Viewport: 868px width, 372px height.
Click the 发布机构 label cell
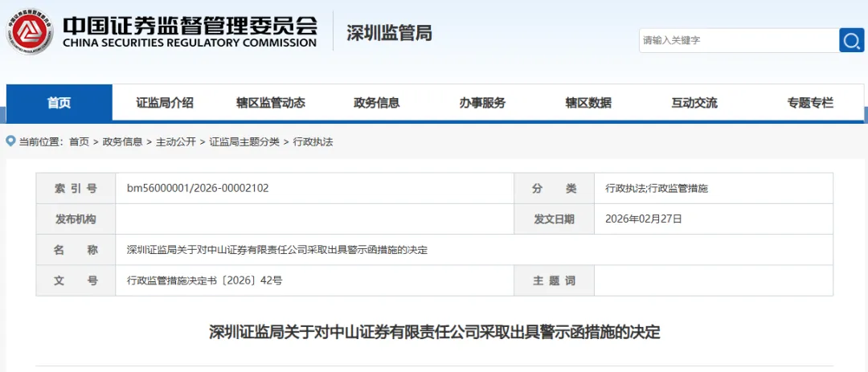[76, 219]
